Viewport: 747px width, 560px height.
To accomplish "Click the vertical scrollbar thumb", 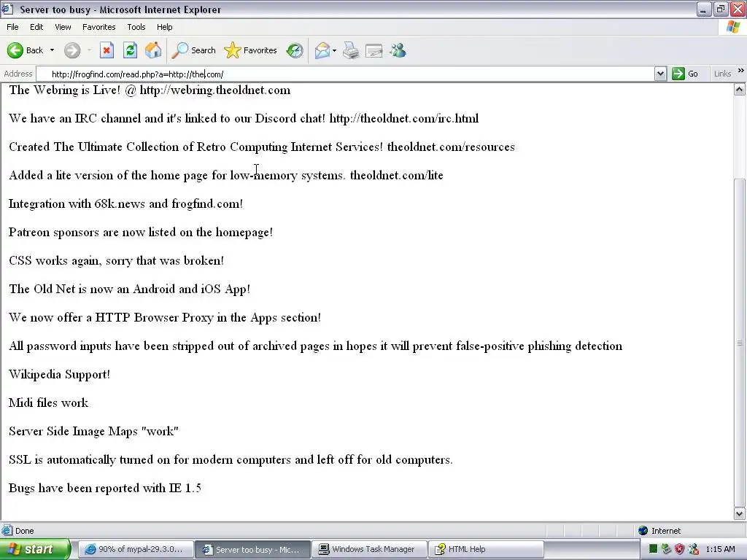I will click(x=740, y=342).
